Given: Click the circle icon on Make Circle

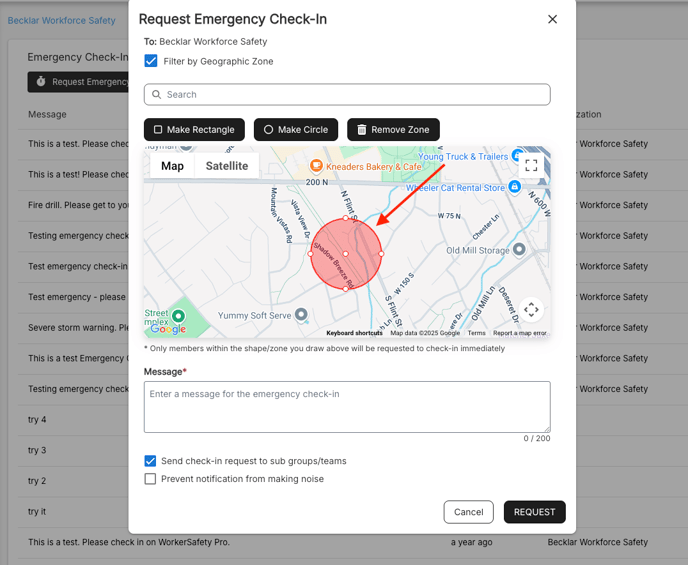Looking at the screenshot, I should point(268,129).
